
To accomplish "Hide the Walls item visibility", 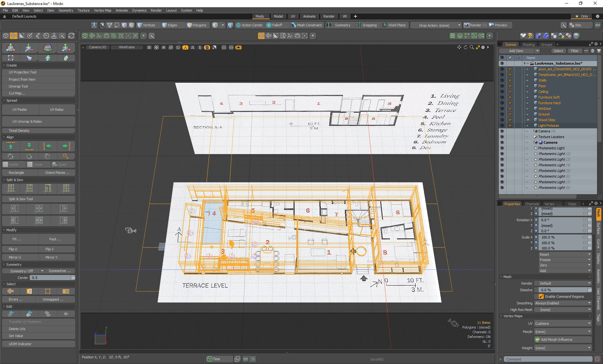I will tap(502, 80).
